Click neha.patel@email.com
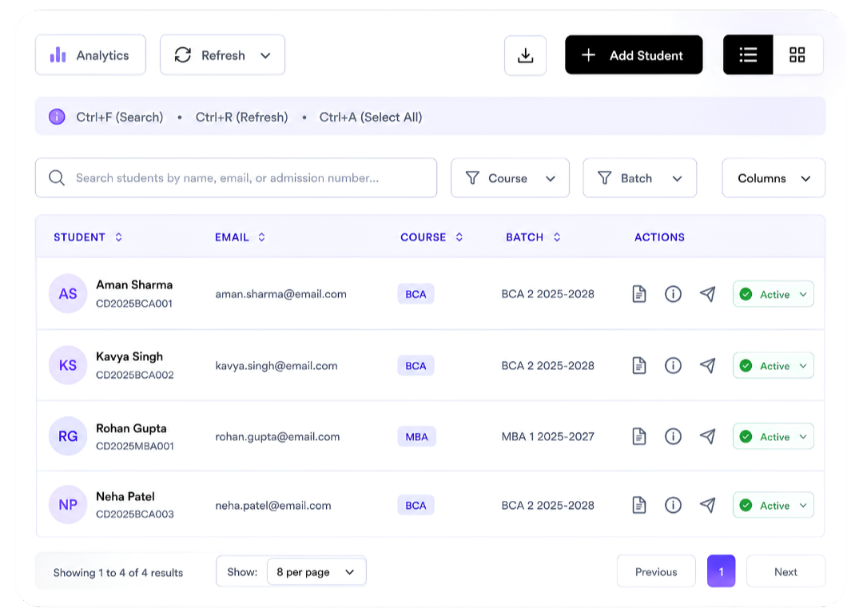The width and height of the screenshot is (863, 616). coord(273,506)
